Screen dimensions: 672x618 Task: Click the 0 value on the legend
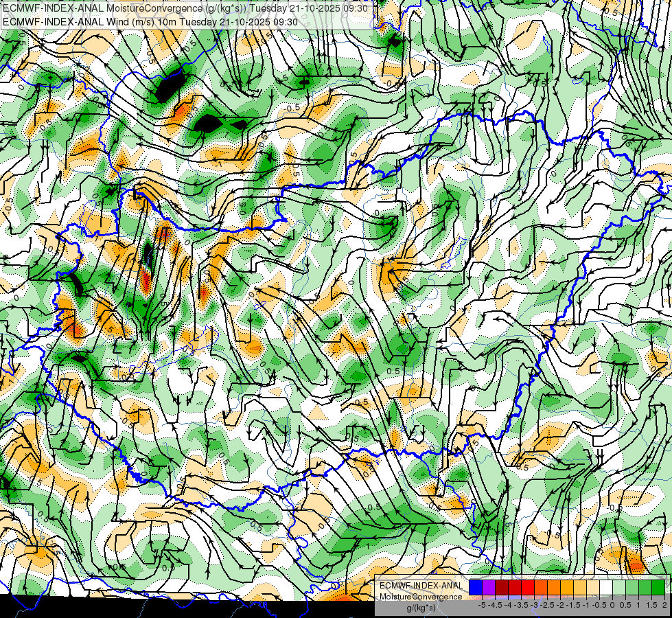click(612, 605)
